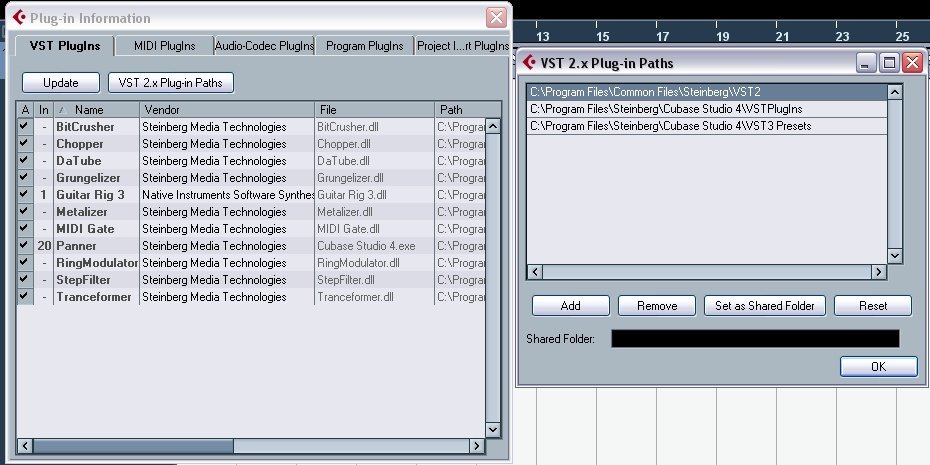Click the paths list horizontal scrollbar track
Viewport: 930px width, 465px height.
pos(707,272)
